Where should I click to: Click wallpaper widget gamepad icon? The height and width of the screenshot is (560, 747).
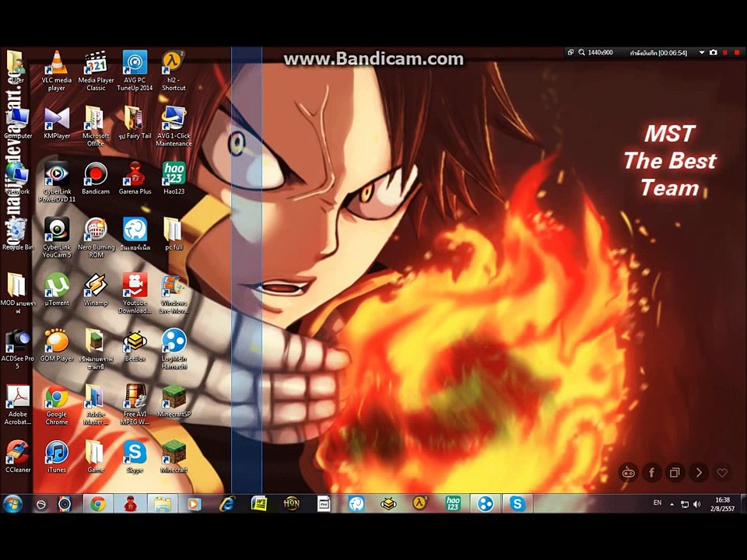click(628, 473)
